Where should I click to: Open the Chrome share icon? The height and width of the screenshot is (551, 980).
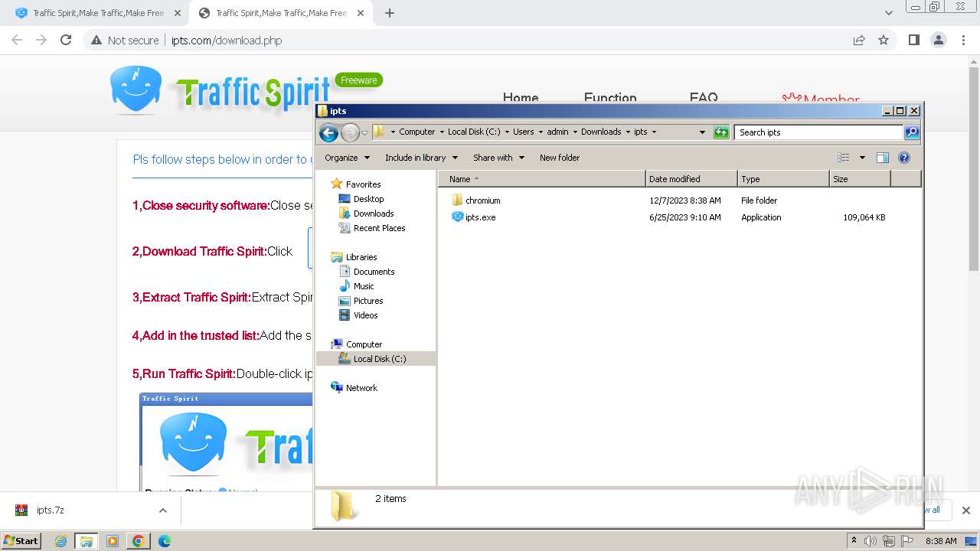coord(859,41)
